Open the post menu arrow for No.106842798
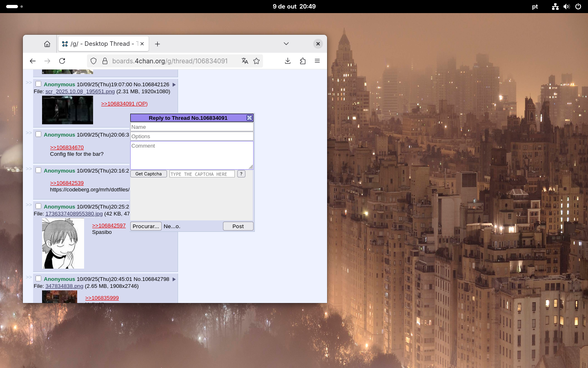Image resolution: width=588 pixels, height=368 pixels. (174, 279)
